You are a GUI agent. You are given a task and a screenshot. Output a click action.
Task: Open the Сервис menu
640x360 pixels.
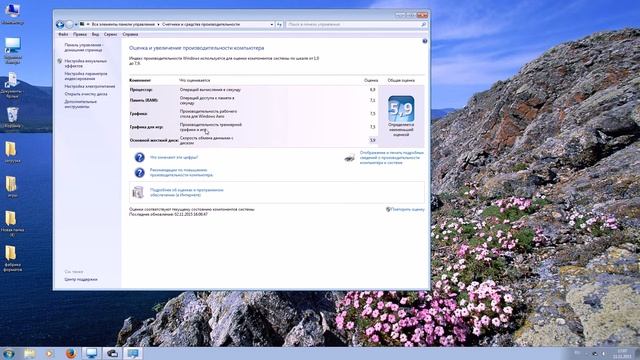coord(110,34)
